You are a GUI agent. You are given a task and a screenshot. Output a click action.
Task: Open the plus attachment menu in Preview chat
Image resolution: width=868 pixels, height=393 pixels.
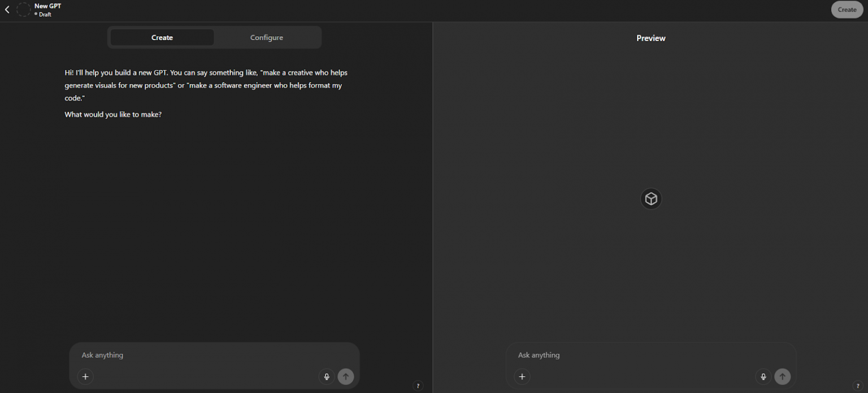click(x=522, y=377)
